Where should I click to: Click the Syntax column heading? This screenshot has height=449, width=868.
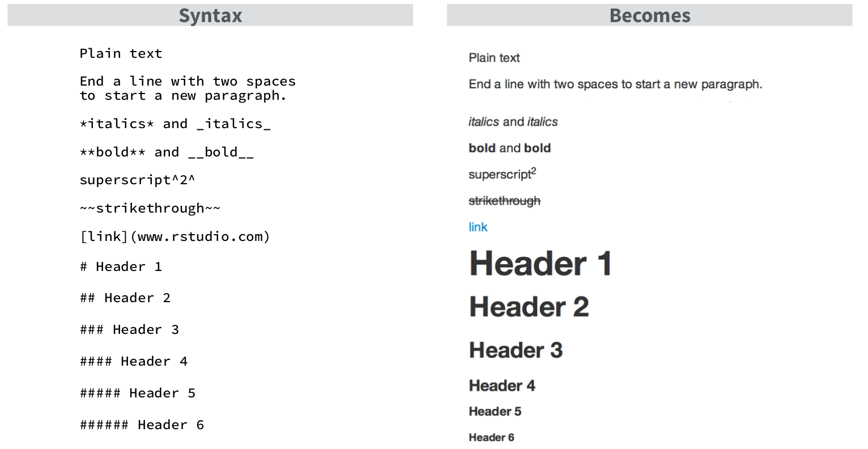click(210, 15)
